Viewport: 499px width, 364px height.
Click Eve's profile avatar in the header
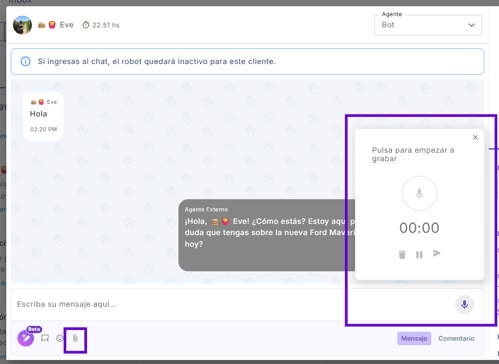pos(22,25)
